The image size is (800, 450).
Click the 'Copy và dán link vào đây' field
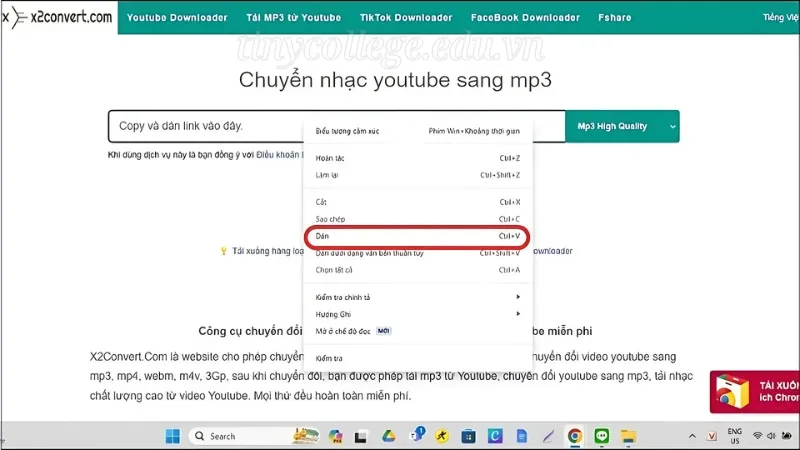pos(337,126)
